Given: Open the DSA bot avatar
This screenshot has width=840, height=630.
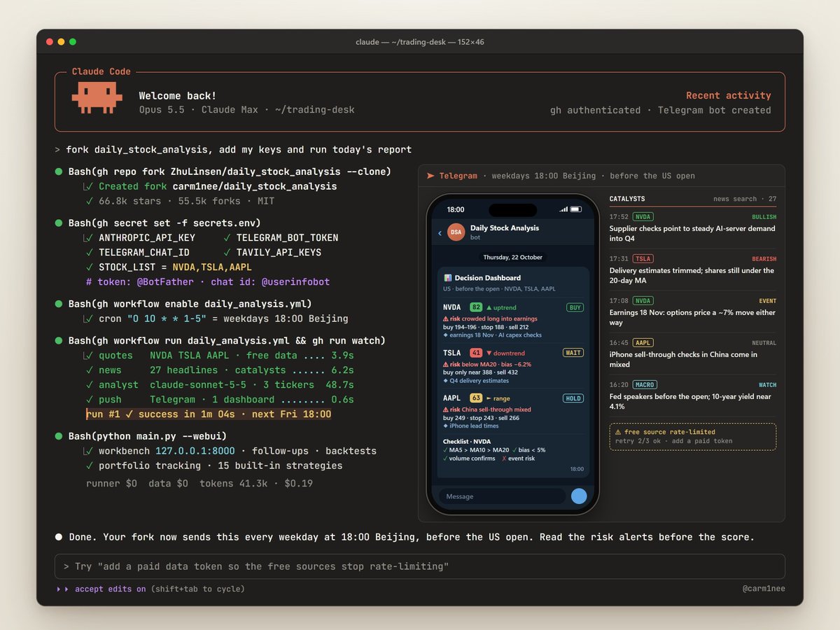Looking at the screenshot, I should point(456,232).
